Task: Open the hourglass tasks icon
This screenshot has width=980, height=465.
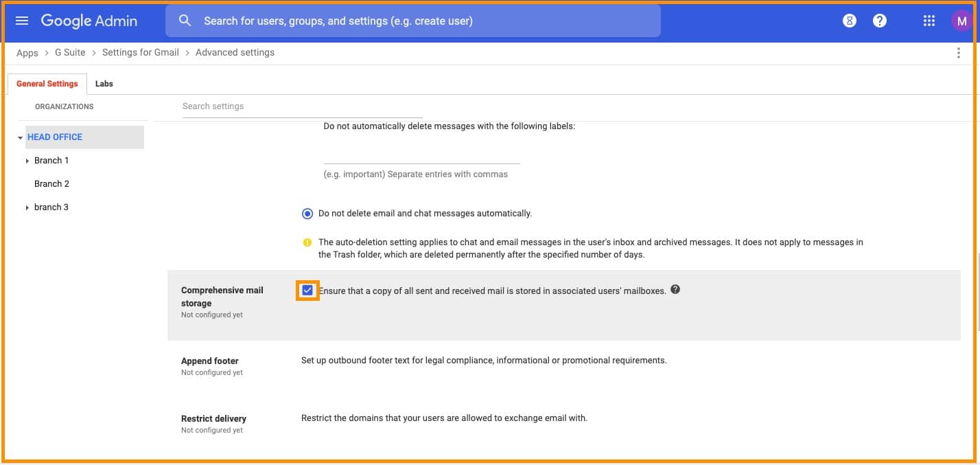Action: [850, 21]
